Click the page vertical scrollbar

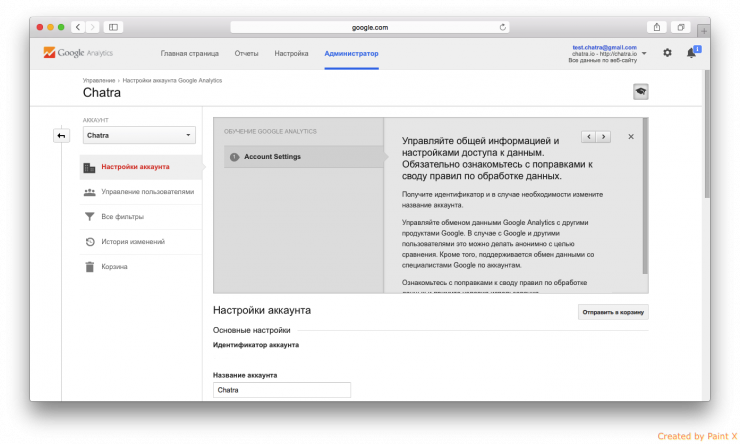[707, 134]
